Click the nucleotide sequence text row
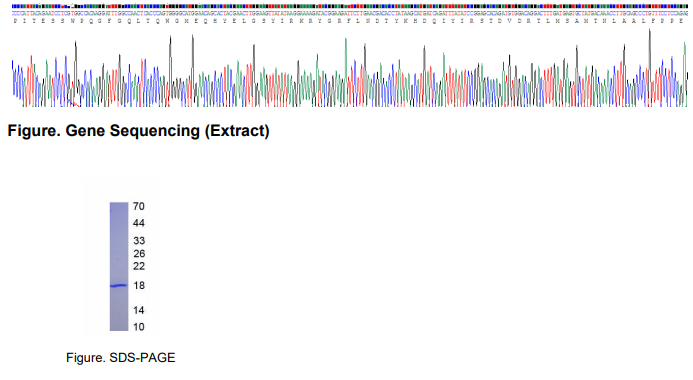The width and height of the screenshot is (693, 380). tap(350, 14)
